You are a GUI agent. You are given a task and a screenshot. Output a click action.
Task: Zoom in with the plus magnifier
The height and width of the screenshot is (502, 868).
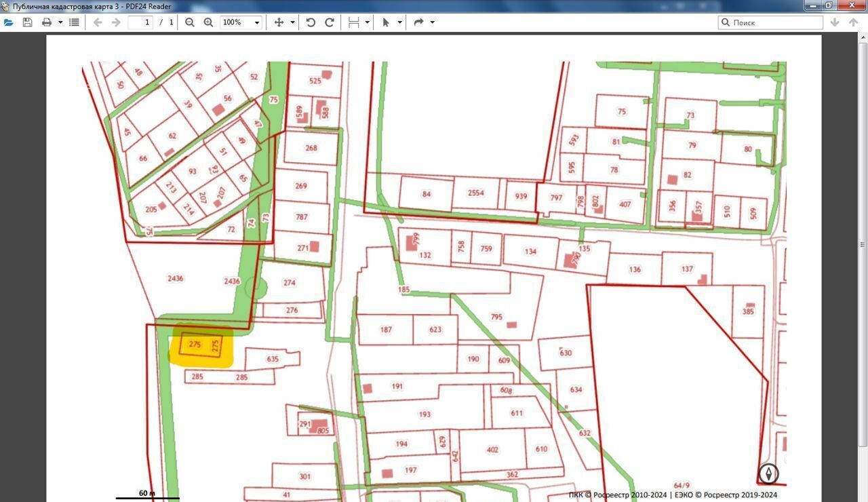click(208, 22)
